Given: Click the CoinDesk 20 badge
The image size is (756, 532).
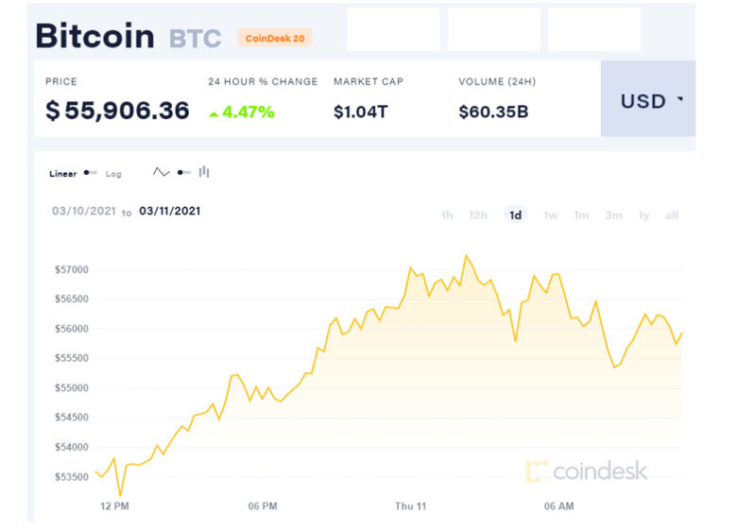Looking at the screenshot, I should pos(275,38).
